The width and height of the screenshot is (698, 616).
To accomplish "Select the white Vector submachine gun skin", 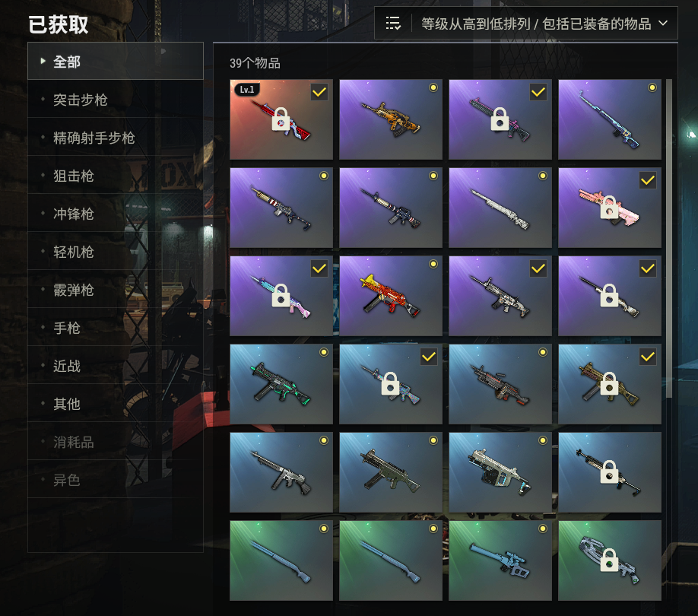I will pos(500,472).
